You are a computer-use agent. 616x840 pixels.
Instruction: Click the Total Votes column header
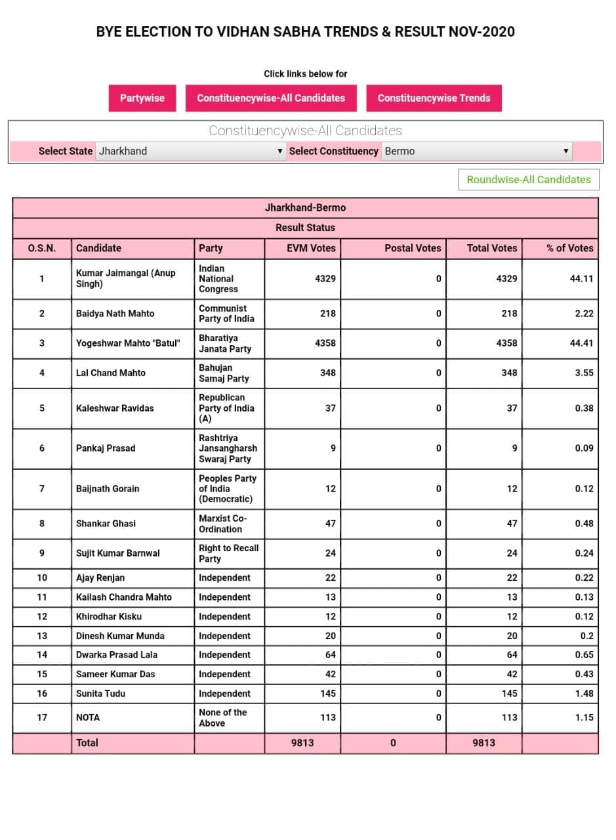coord(491,248)
